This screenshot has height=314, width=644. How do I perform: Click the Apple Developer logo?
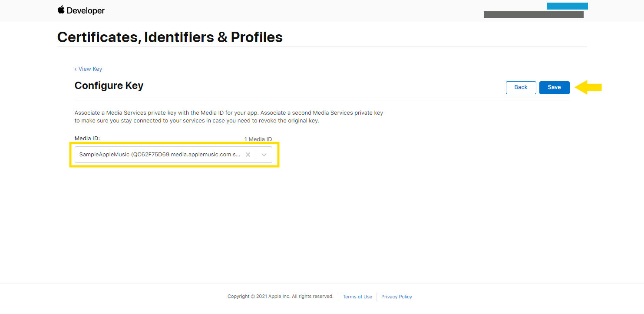pos(81,10)
